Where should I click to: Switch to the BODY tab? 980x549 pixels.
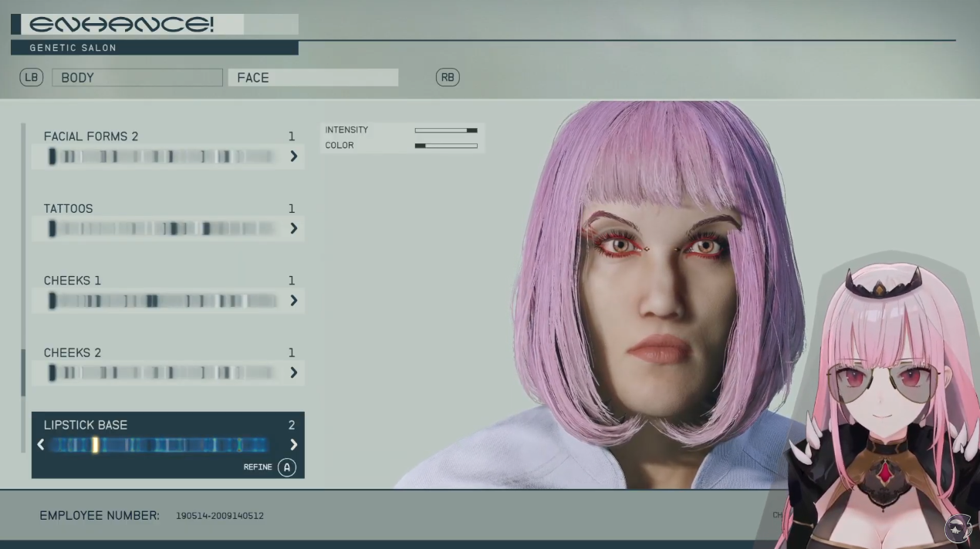click(x=137, y=78)
